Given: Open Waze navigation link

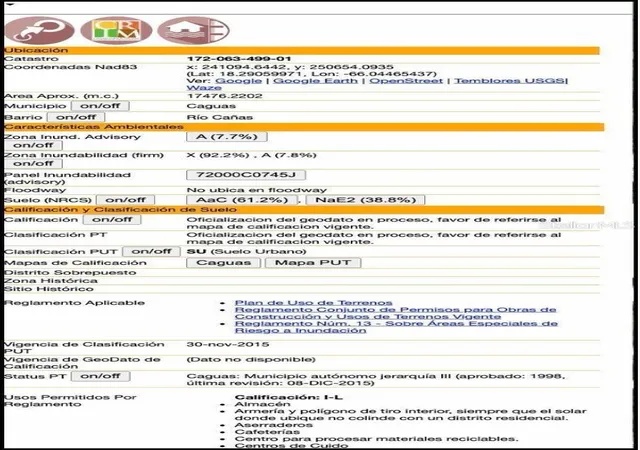Looking at the screenshot, I should 204,87.
